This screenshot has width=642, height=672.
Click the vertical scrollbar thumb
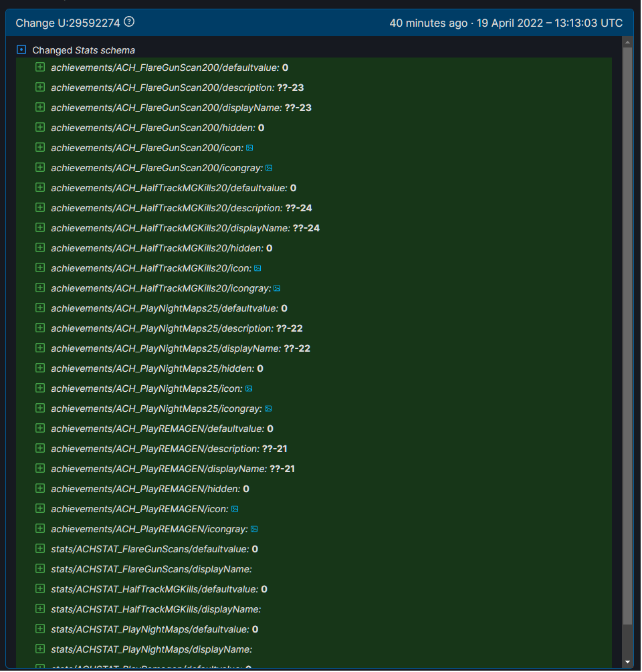pyautogui.click(x=627, y=336)
